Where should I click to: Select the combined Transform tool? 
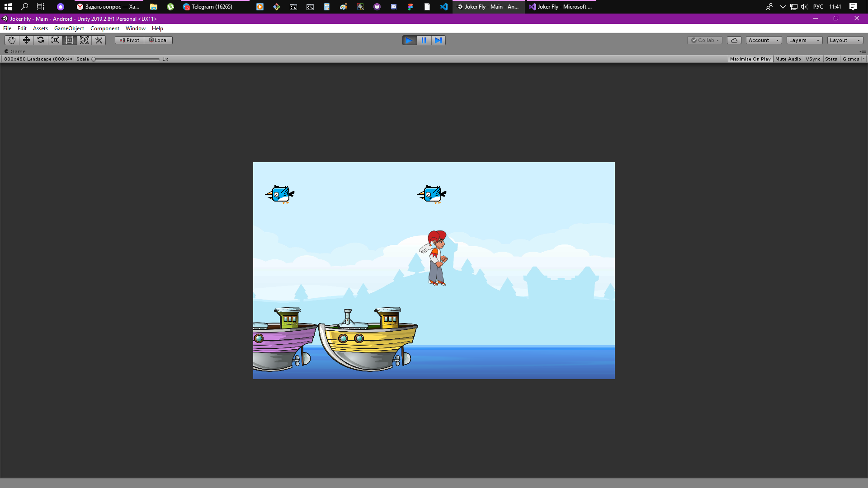(84, 40)
